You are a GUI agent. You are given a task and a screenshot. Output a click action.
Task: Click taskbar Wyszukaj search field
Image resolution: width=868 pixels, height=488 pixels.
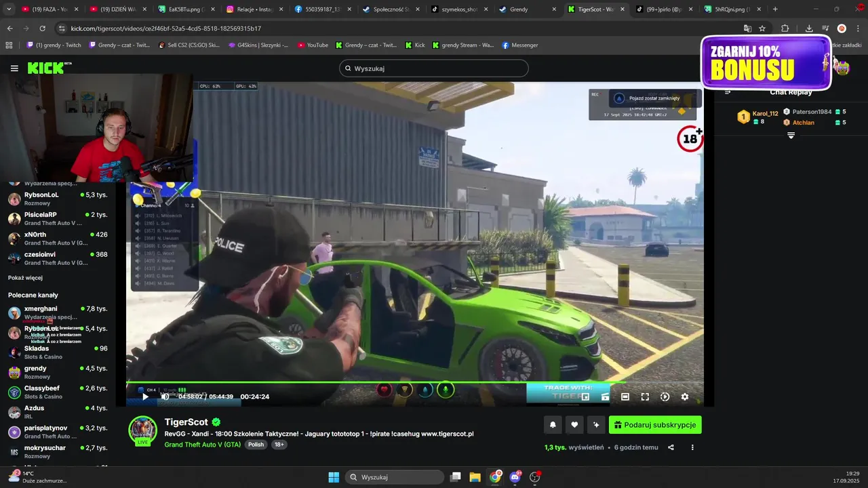[394, 477]
